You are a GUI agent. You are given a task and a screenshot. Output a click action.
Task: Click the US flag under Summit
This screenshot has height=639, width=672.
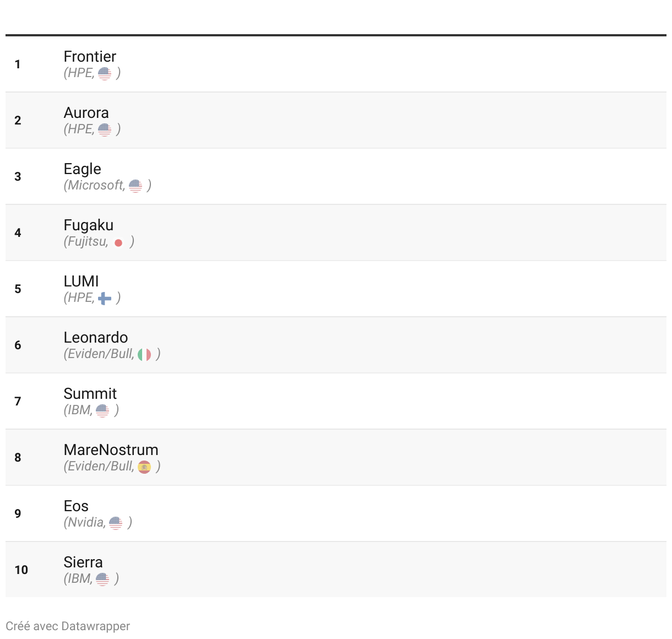102,411
